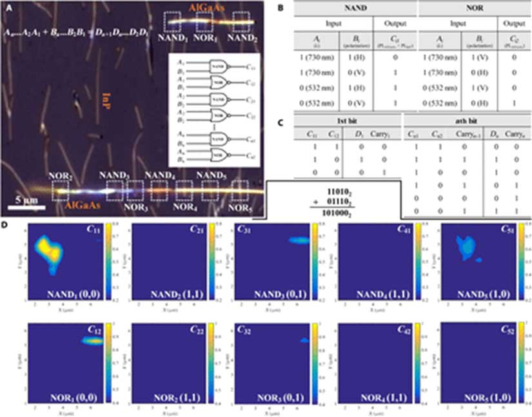
Task: Select the dashed box above NOR1 label
Action: (x=204, y=22)
